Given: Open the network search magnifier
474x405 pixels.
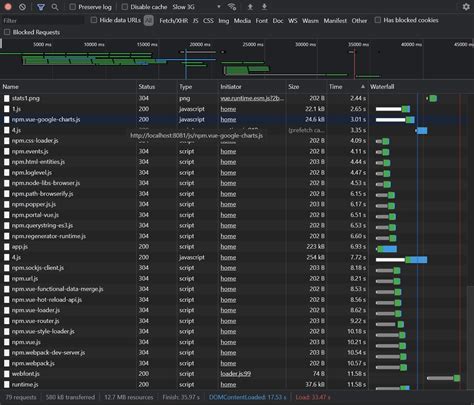Looking at the screenshot, I should (x=55, y=7).
